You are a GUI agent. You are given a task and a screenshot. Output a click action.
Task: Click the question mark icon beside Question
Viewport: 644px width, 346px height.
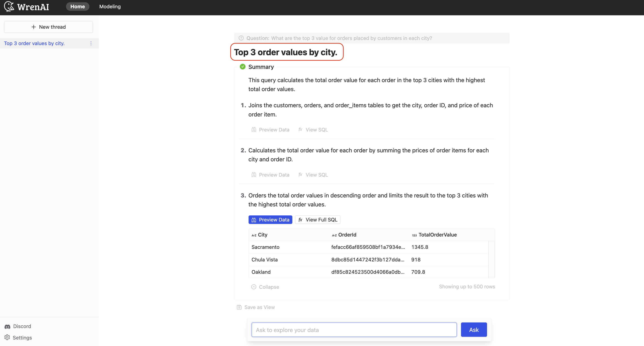click(x=241, y=38)
